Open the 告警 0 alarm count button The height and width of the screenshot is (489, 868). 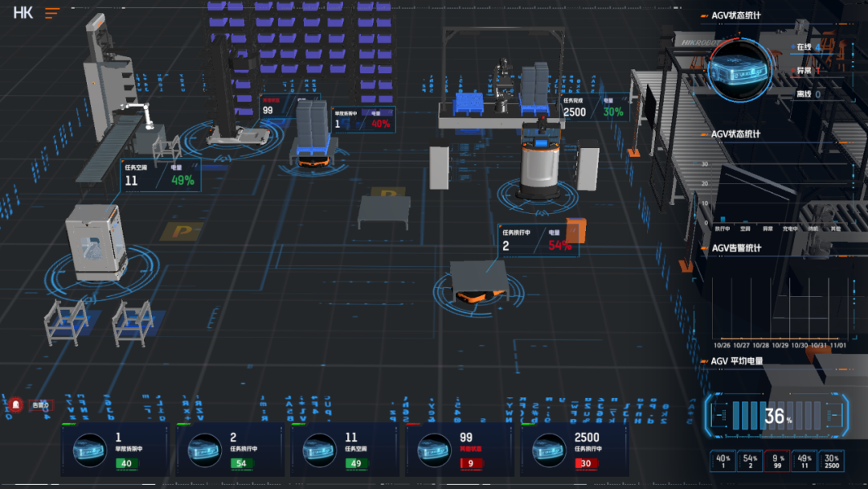click(x=39, y=405)
